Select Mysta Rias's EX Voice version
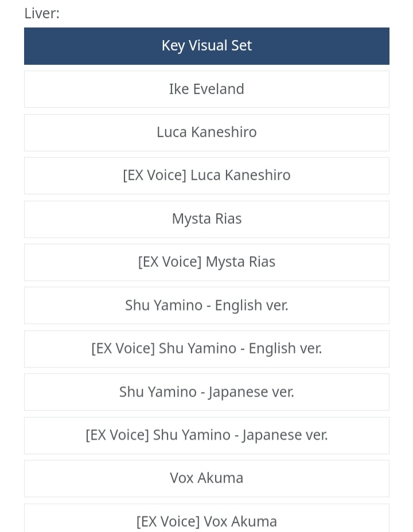 tap(206, 262)
